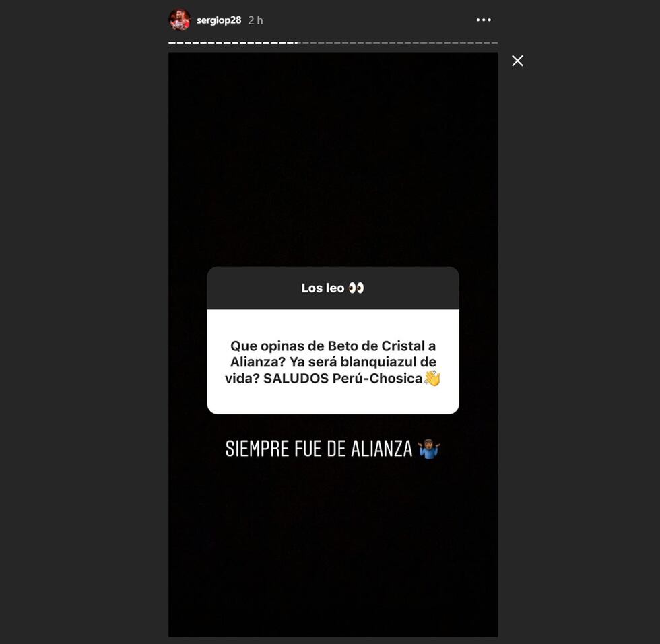Tap 'SALUDOS Perú-Chosica' text in question
The height and width of the screenshot is (644, 660).
(x=343, y=379)
